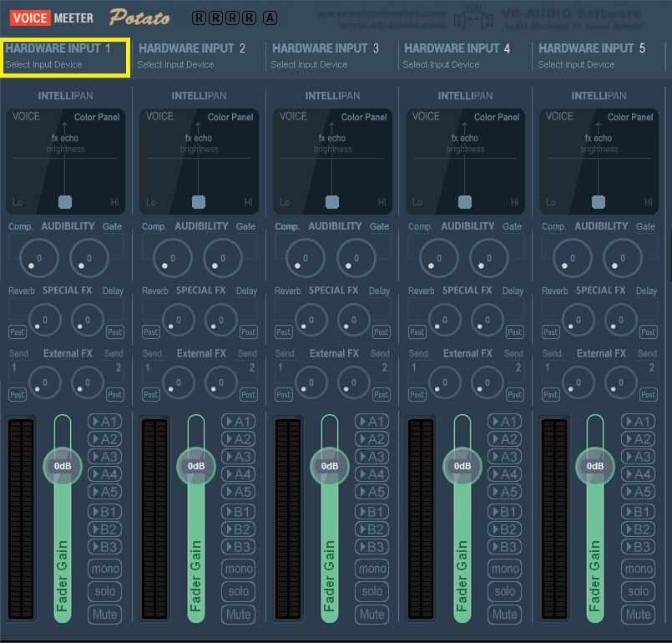Toggle A4 bus routing on Hardware Input 3

[x=372, y=474]
